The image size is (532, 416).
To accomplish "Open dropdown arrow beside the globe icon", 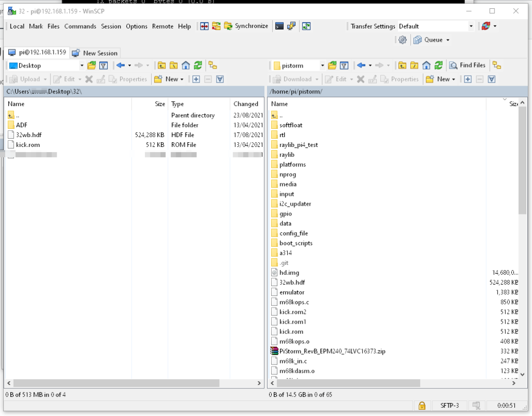I will tap(495, 26).
